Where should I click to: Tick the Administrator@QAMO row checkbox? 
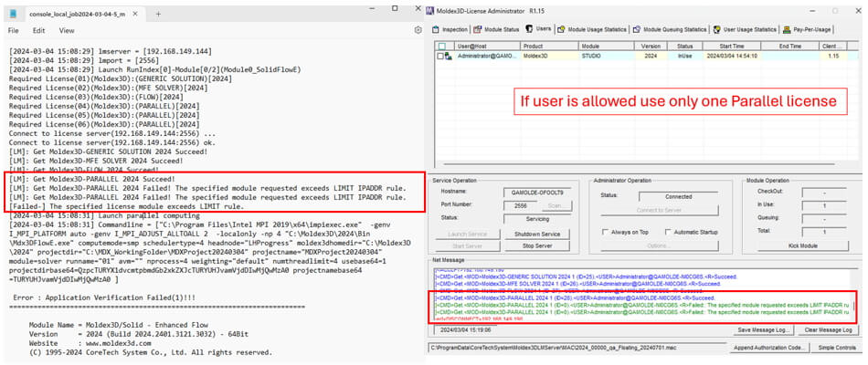pos(440,56)
